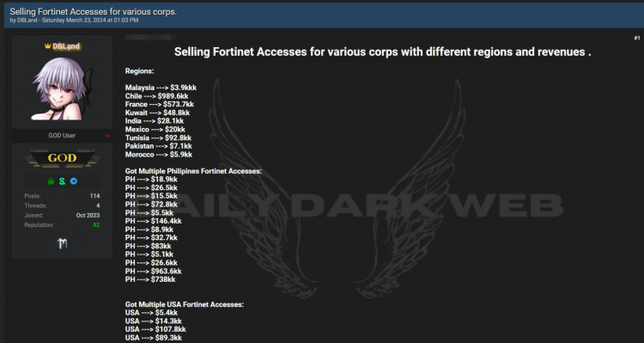Viewport: 644px width, 343px height.
Task: Select the France $573.7kk line
Action: pyautogui.click(x=160, y=104)
